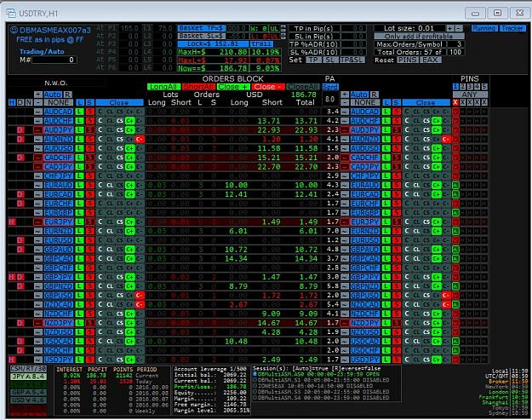
Task: Click the GBP strength bar
Action: click(28, 392)
